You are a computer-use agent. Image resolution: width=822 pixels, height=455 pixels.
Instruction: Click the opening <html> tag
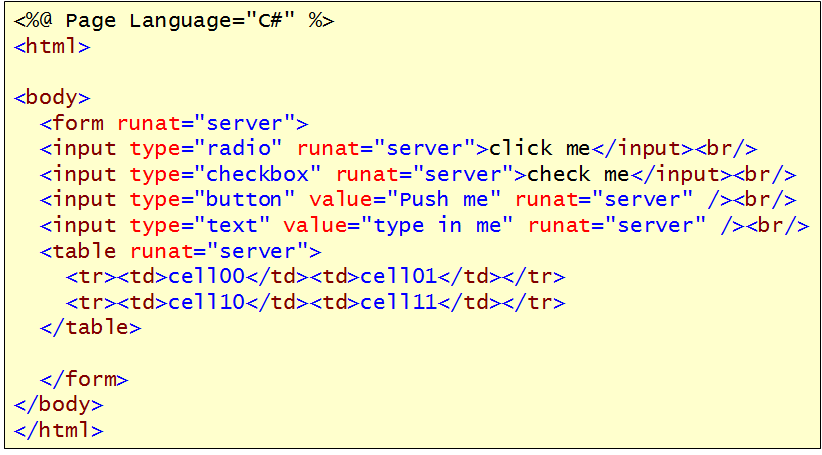pyautogui.click(x=52, y=47)
